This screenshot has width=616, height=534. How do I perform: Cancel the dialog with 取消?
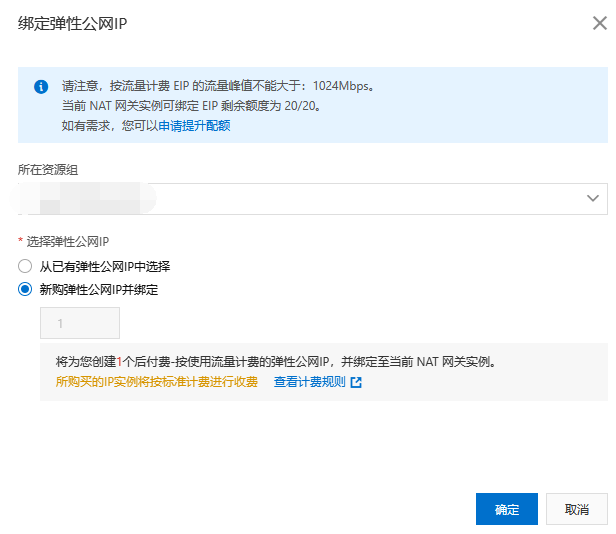pos(577,509)
